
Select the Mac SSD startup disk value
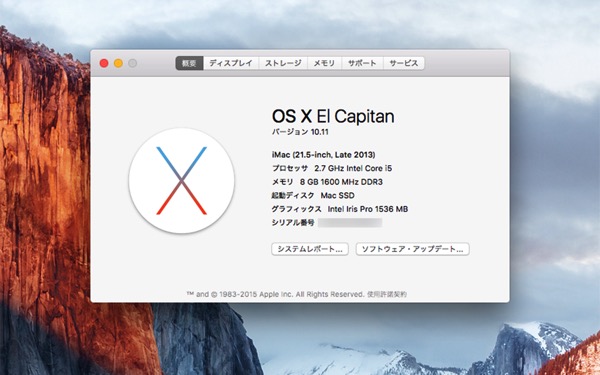[338, 196]
